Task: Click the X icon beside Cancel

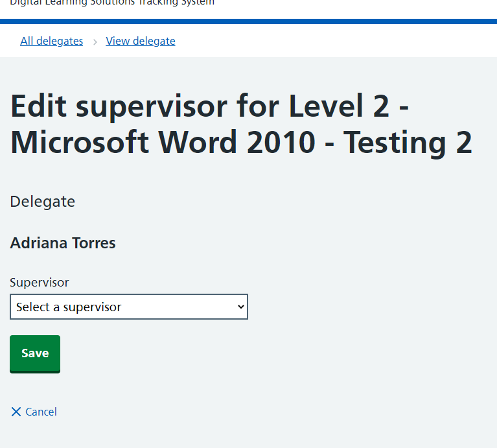Action: pos(16,412)
